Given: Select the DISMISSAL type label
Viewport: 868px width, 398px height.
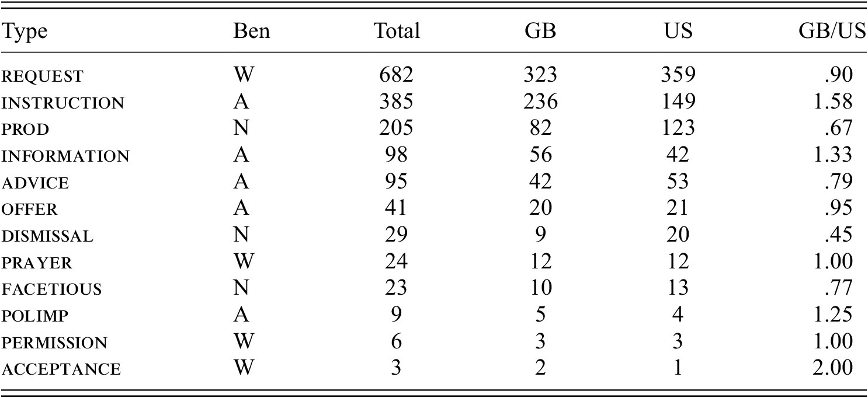Looking at the screenshot, I should [47, 236].
